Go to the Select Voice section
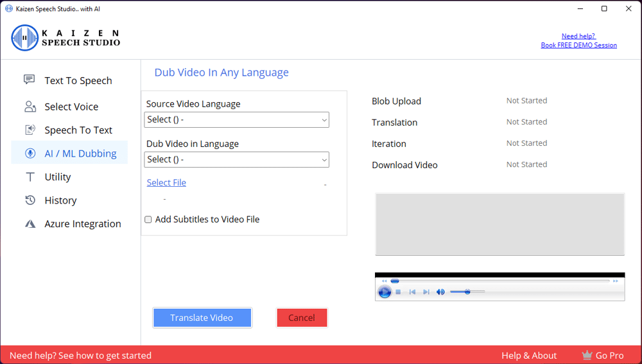 (x=71, y=107)
